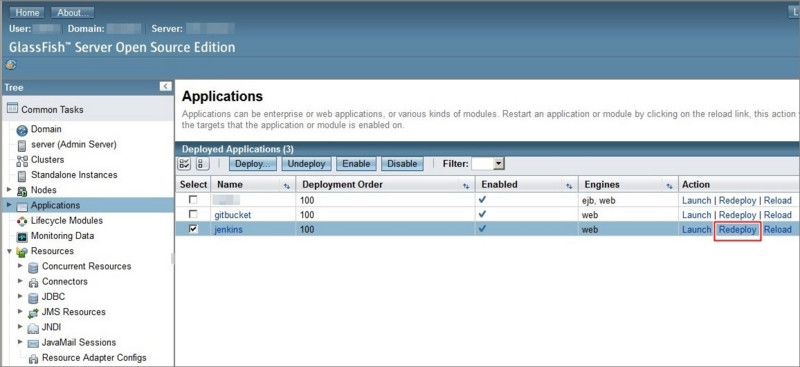Click the server (Admin Server) icon

click(22, 145)
